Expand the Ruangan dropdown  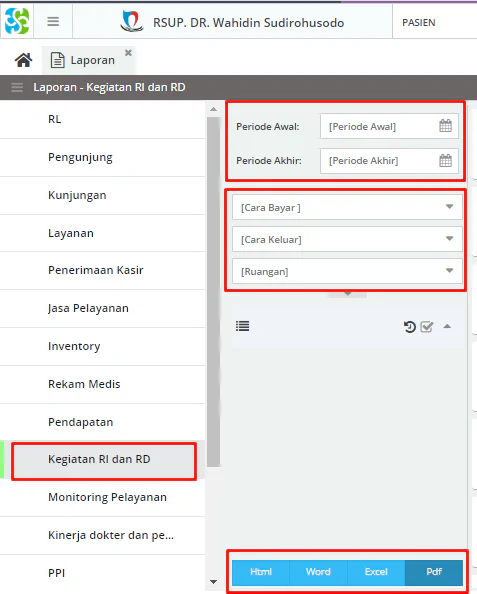tap(449, 270)
